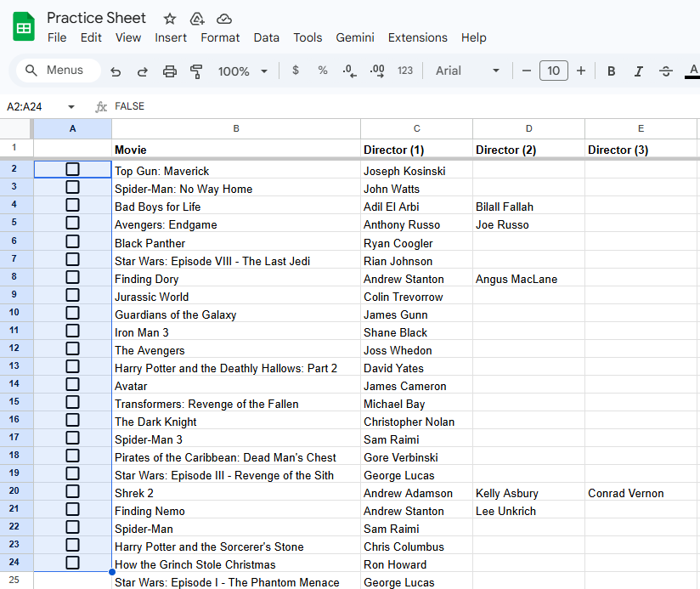Tick checkbox for Spider-Man: No Way Home

72,187
